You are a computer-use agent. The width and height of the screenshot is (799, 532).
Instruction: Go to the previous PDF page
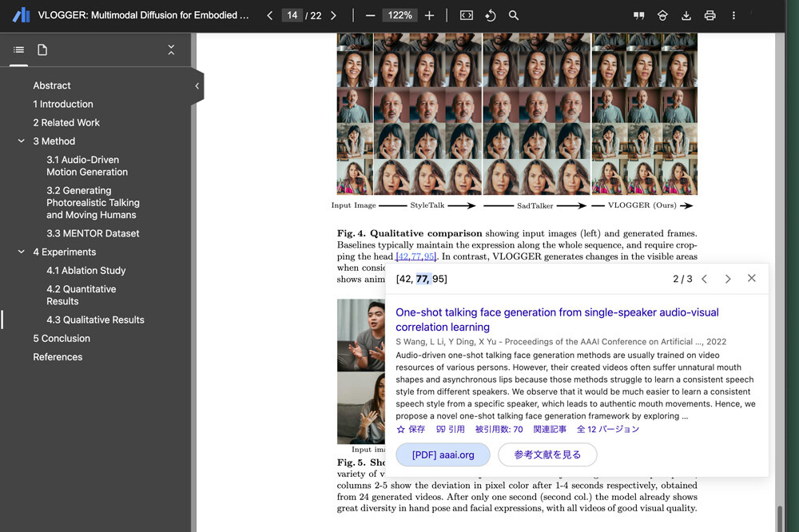coord(269,15)
